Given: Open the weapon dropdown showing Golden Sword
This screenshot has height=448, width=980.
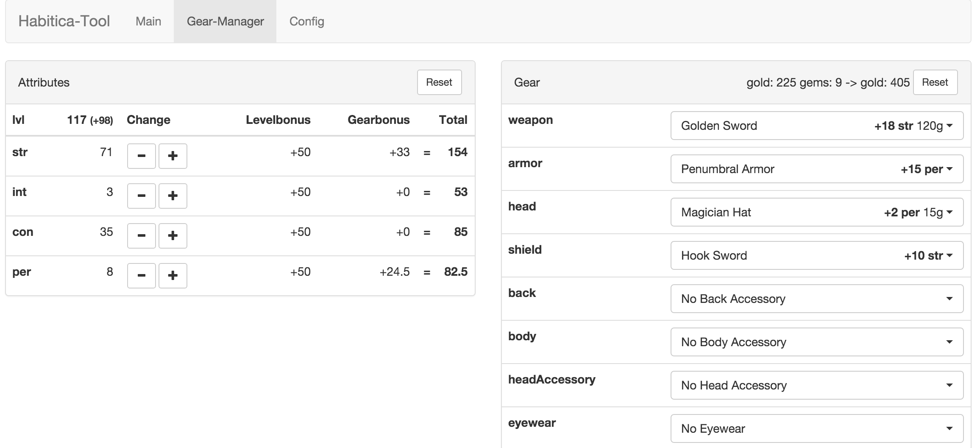Looking at the screenshot, I should (817, 126).
